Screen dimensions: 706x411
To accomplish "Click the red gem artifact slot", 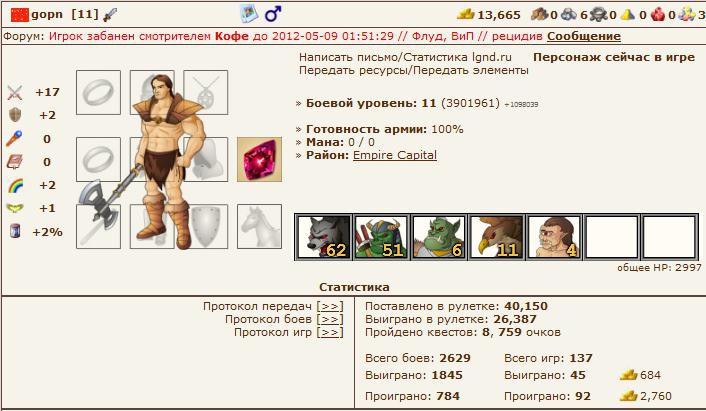I will point(259,159).
